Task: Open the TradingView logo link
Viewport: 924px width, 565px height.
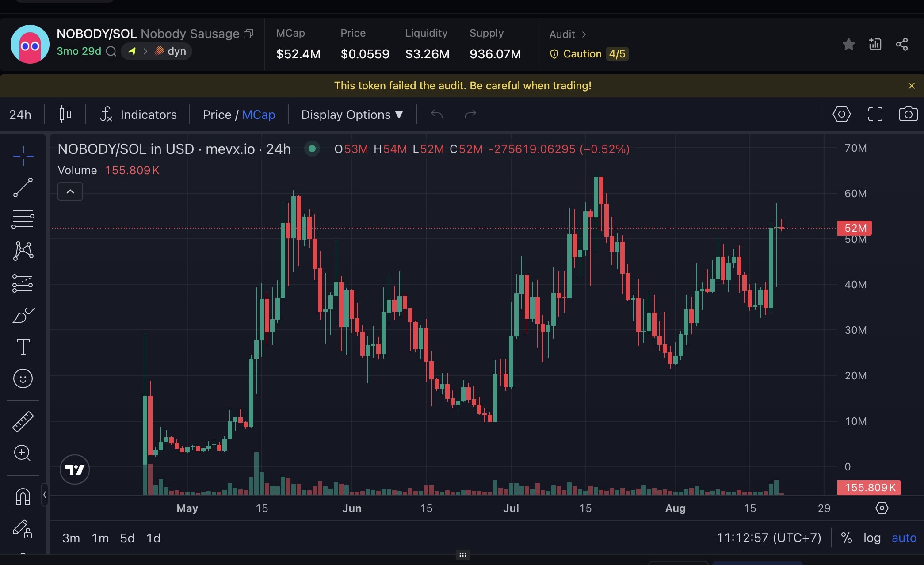Action: click(x=75, y=470)
